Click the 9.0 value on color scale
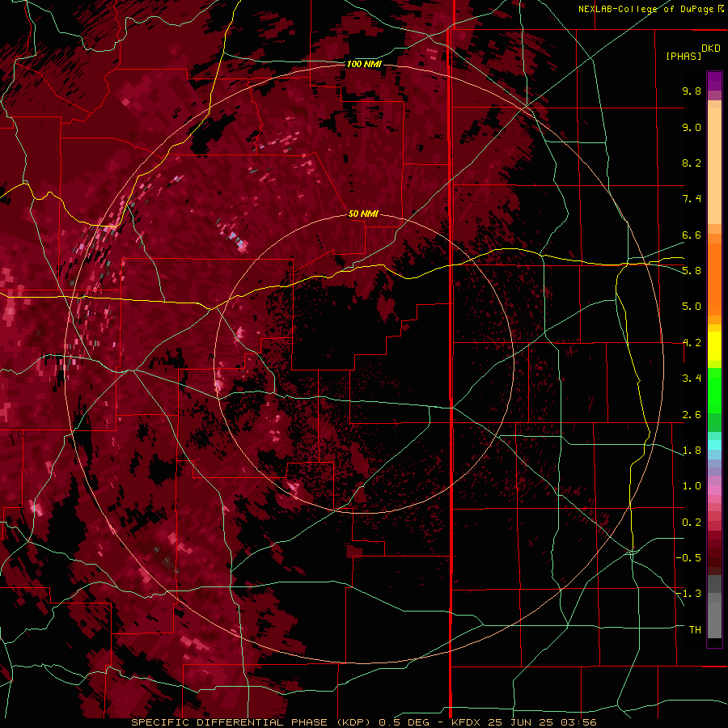 (692, 127)
